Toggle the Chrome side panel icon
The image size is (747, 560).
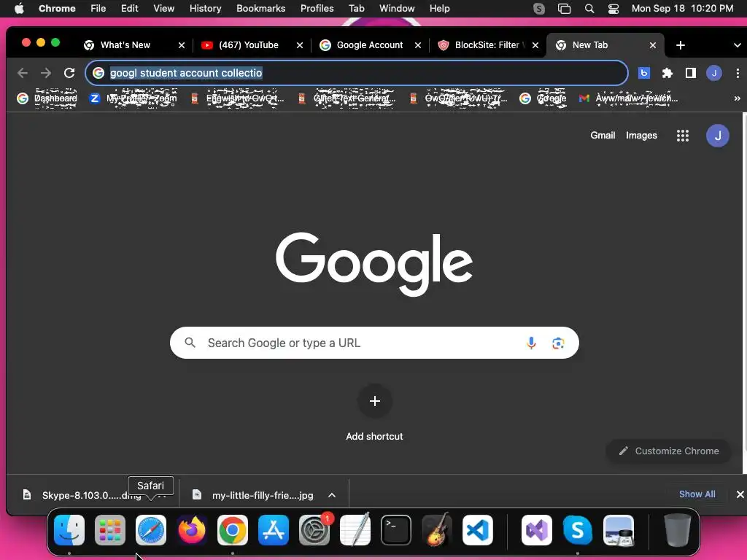[x=690, y=73]
